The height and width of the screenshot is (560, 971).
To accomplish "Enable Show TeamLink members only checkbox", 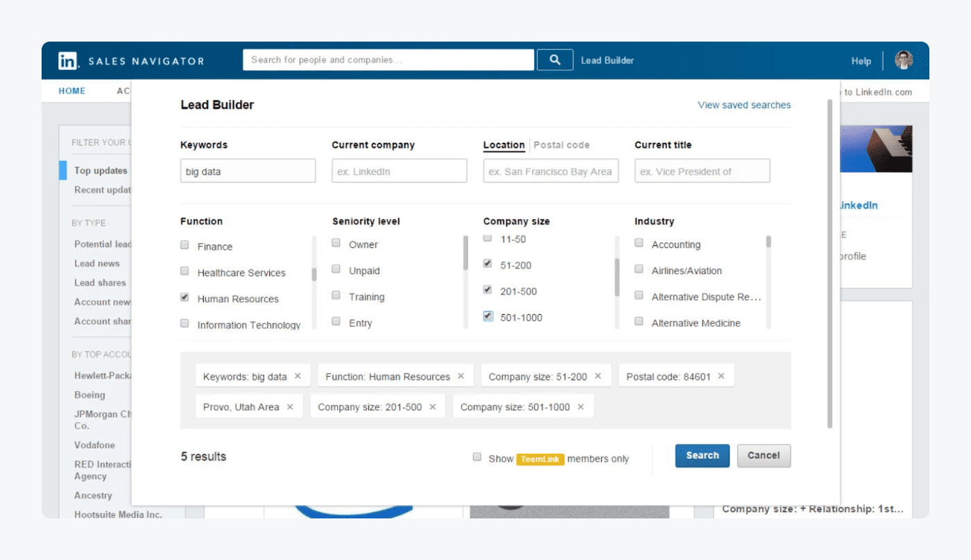I will (x=477, y=457).
